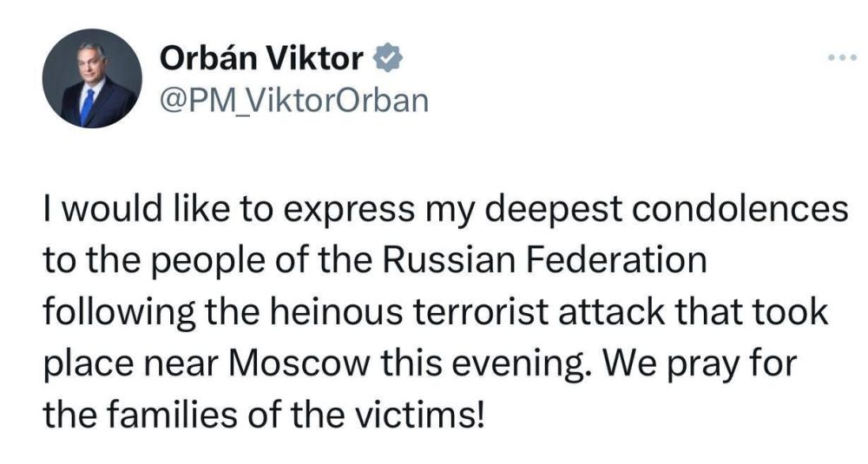The image size is (868, 464).
Task: Open the @PM_ViktorOrban handle link
Action: [x=294, y=101]
